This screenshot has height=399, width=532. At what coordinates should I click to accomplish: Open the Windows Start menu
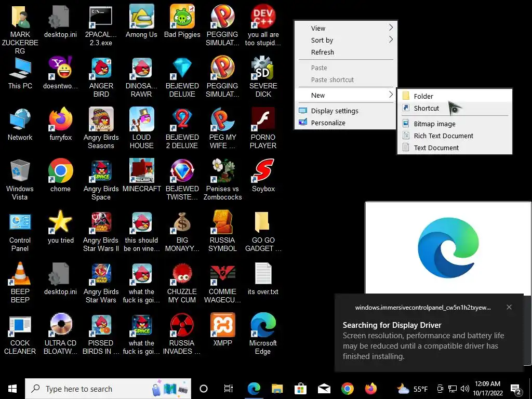coord(12,389)
